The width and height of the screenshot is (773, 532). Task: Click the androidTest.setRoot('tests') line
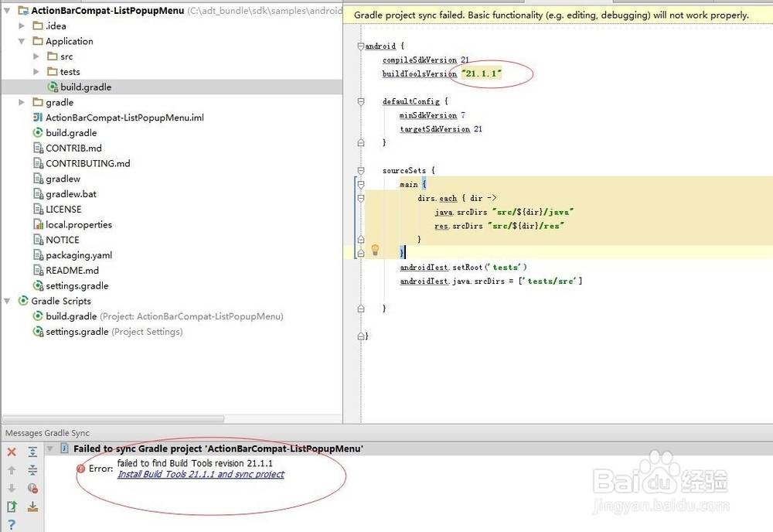pyautogui.click(x=463, y=267)
